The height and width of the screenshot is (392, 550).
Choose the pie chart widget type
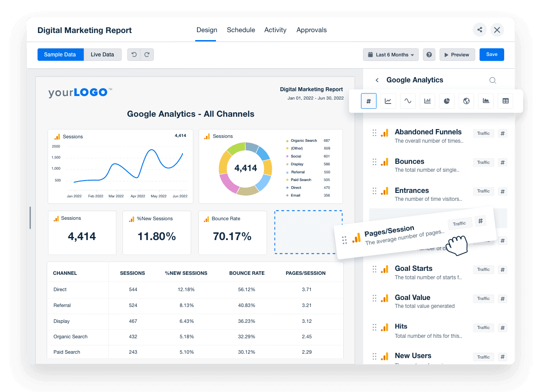click(x=446, y=101)
